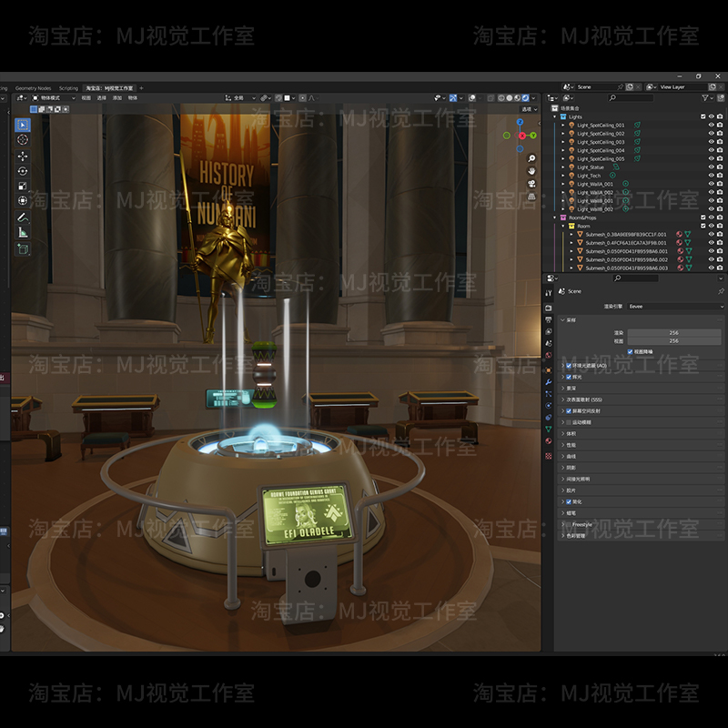
Task: Open the Render properties tab
Action: click(x=549, y=308)
